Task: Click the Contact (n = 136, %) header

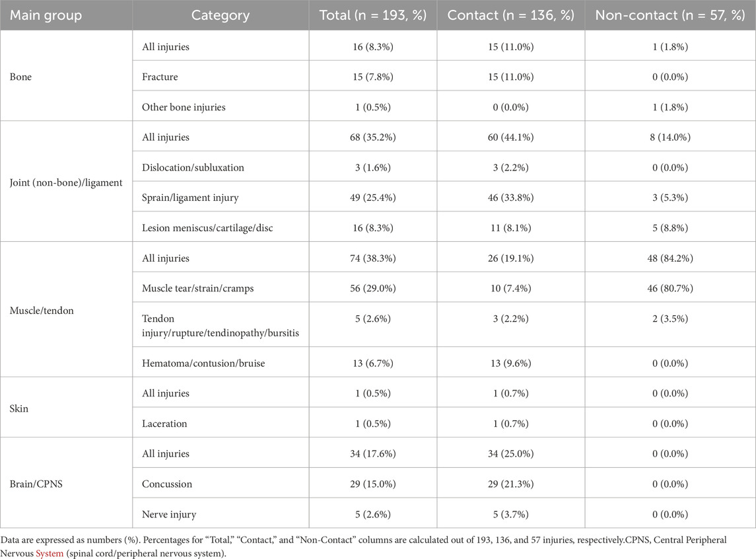Action: tap(510, 15)
